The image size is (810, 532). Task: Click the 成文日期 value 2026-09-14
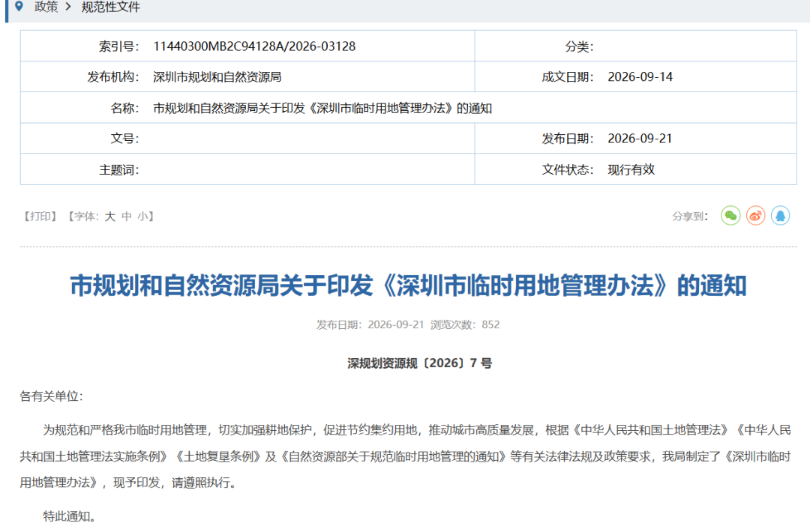pos(640,77)
